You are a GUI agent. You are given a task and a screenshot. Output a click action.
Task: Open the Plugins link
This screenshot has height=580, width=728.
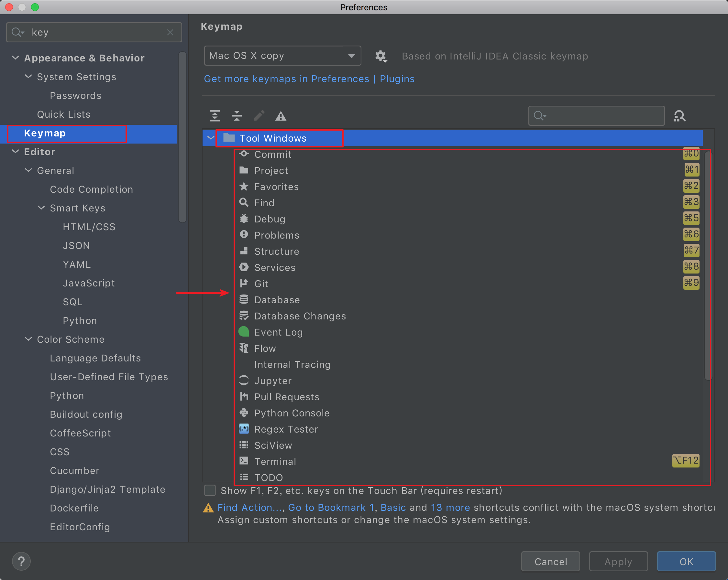(x=397, y=79)
